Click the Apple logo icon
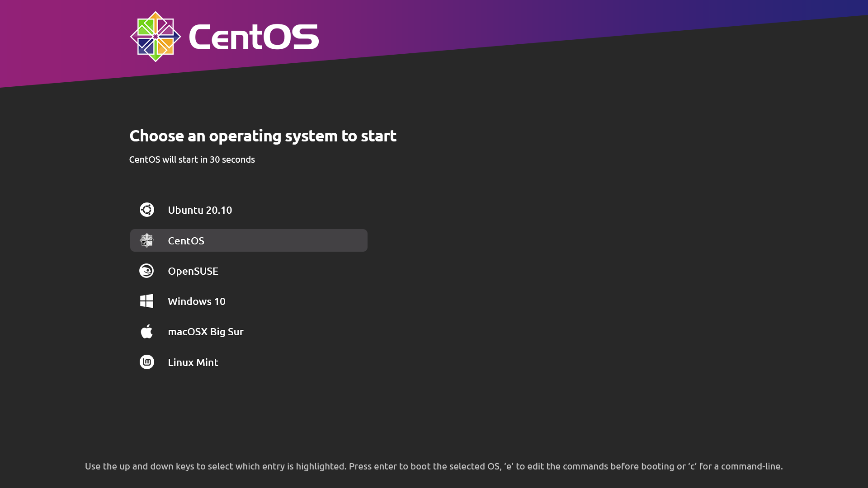Image resolution: width=868 pixels, height=488 pixels. click(147, 331)
